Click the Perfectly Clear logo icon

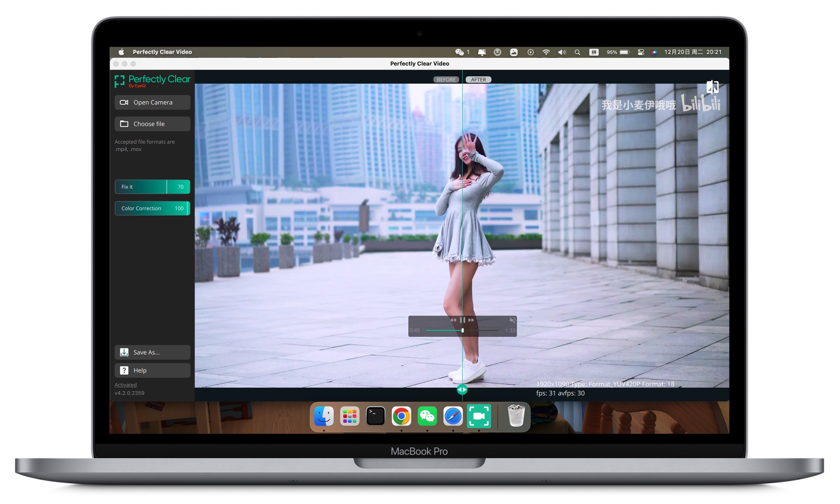(x=119, y=81)
